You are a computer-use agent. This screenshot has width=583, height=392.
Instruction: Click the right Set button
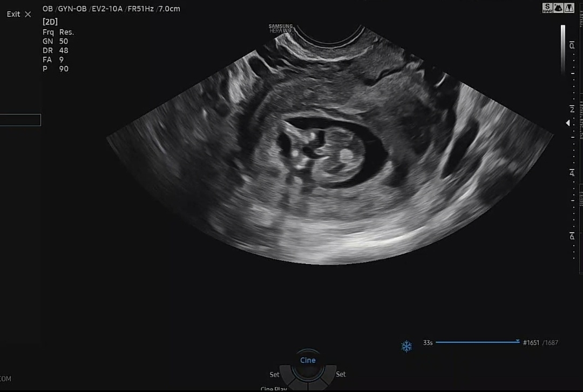pyautogui.click(x=341, y=374)
